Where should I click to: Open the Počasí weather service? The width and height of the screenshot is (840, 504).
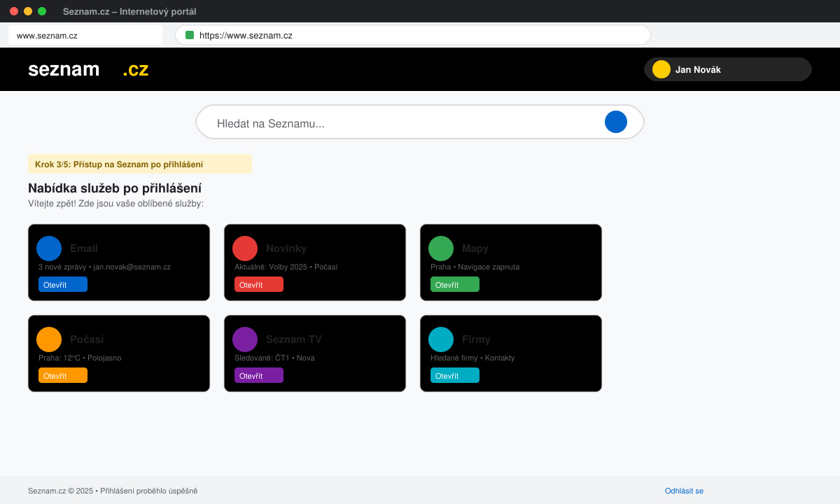63,375
